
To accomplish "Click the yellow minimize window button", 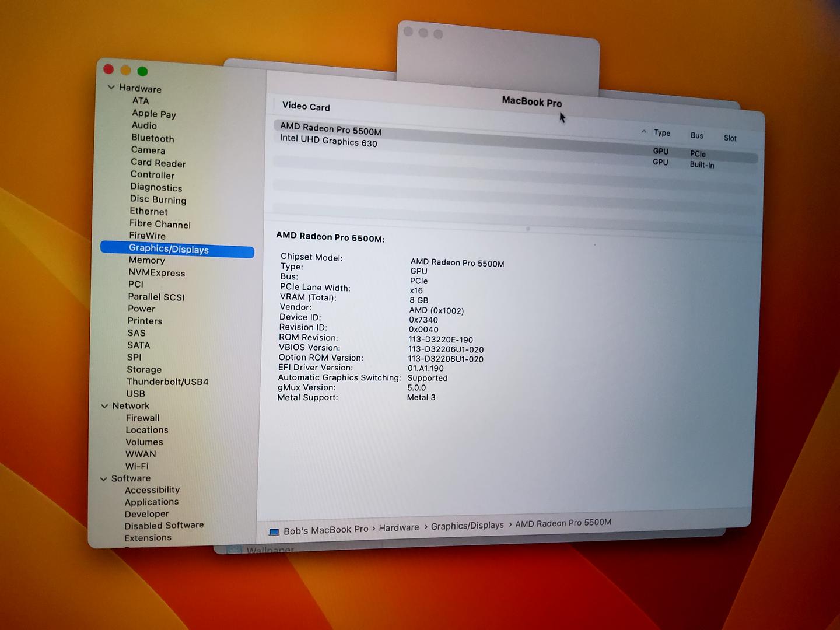I will 125,71.
